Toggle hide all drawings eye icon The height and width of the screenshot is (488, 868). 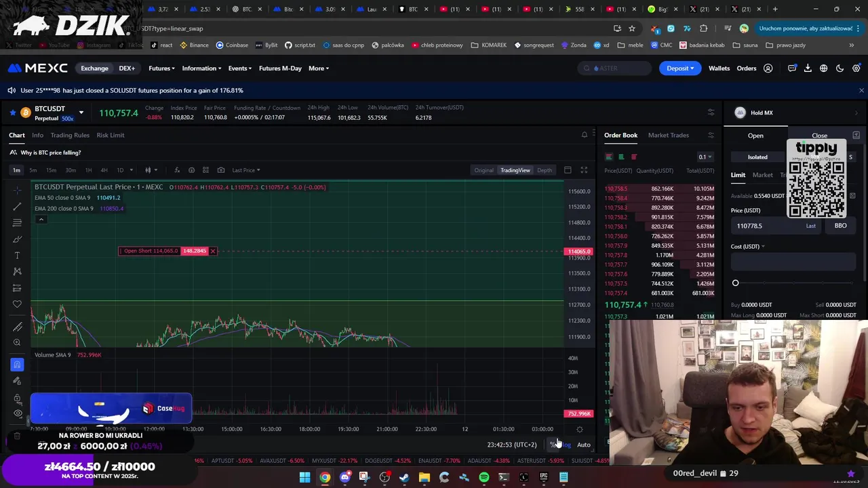(17, 413)
